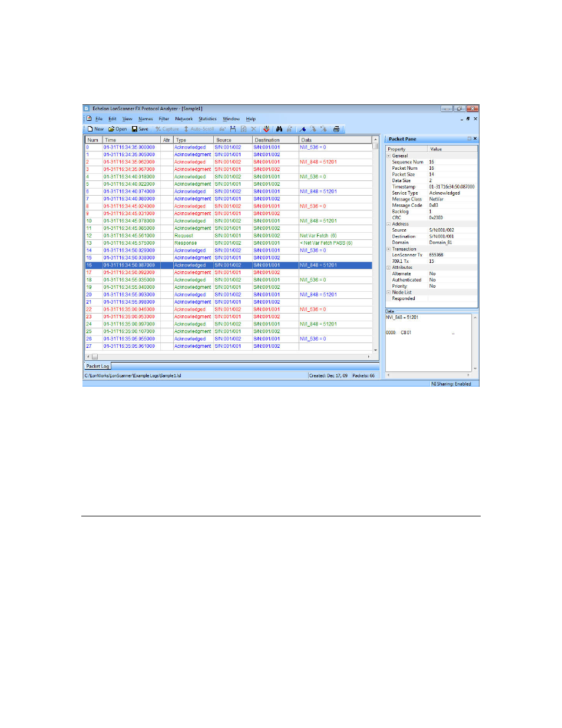
Task: Collapse the Address section in Packet Pane
Action: tap(388, 224)
